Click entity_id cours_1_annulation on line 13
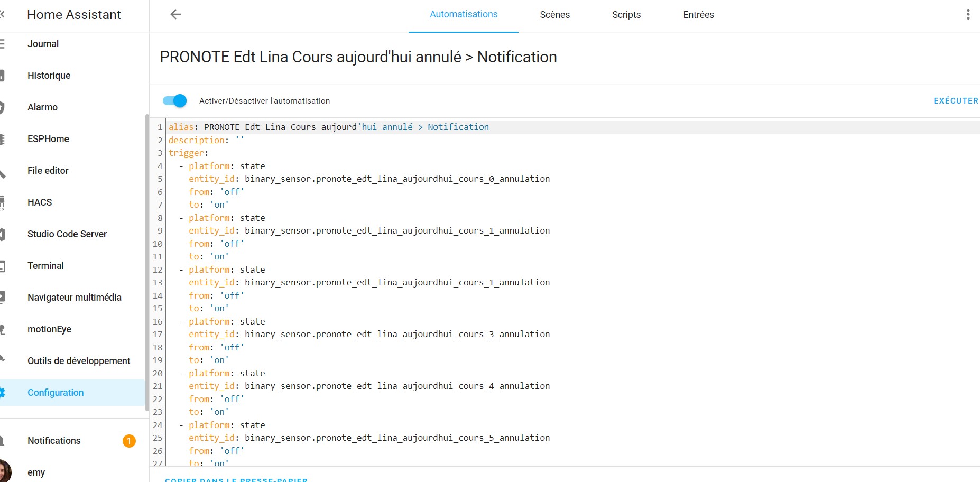 tap(369, 282)
